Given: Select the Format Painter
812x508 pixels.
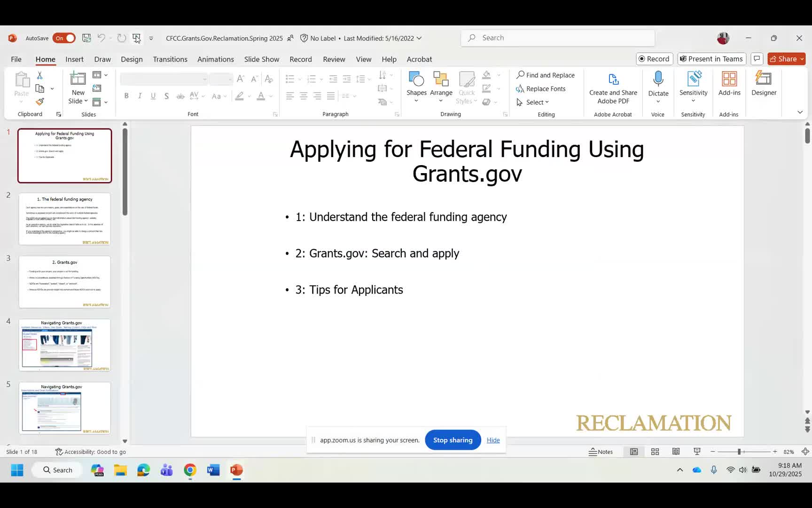Looking at the screenshot, I should click(40, 102).
